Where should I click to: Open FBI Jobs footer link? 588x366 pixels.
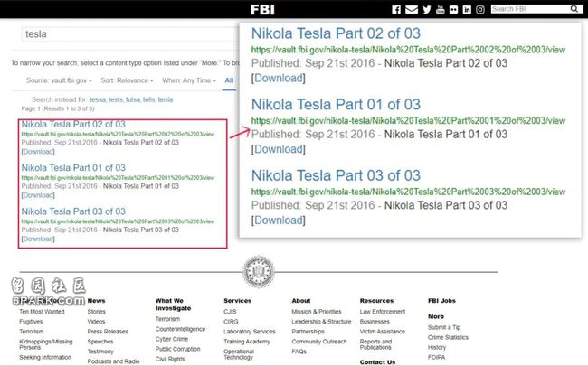click(x=441, y=301)
